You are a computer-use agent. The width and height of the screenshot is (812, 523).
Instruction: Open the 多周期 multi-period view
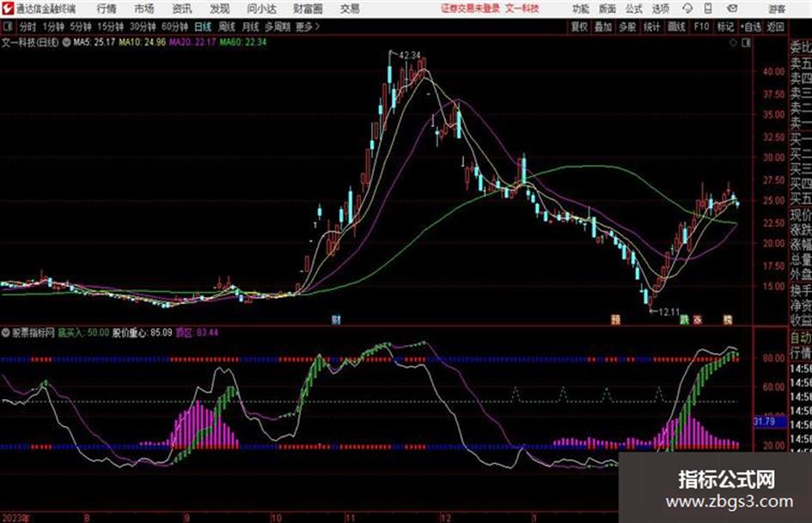click(x=278, y=27)
